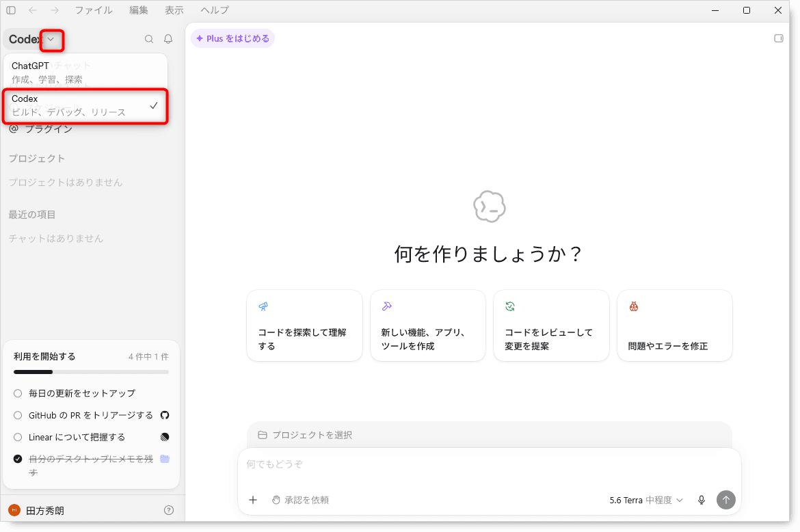800x532 pixels.
Task: Click the user avatar icon for 田方秀朗
Action: tap(14, 510)
